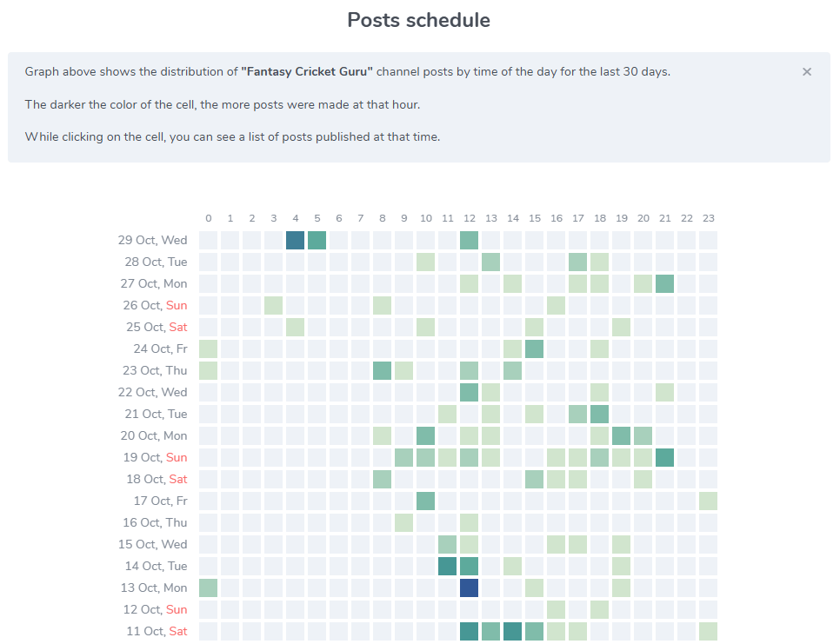Open the 22 Oct cell at hour 12
Viewport: 840px width, 644px height.
pyautogui.click(x=470, y=393)
